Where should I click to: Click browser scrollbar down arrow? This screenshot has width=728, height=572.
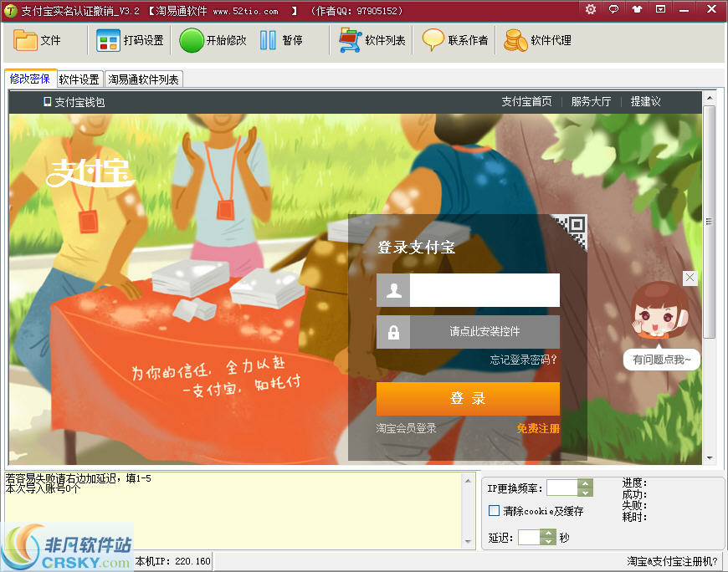point(709,458)
